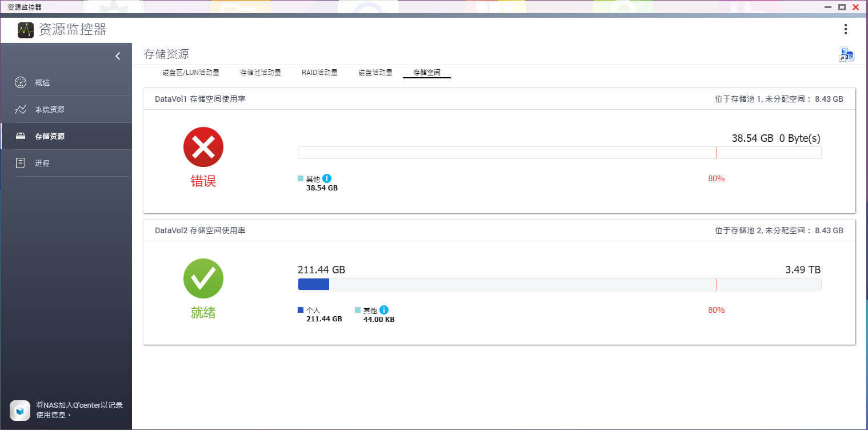Click the 211.44 GB value above DataVol2 bar
This screenshot has height=430, width=868.
tap(321, 270)
